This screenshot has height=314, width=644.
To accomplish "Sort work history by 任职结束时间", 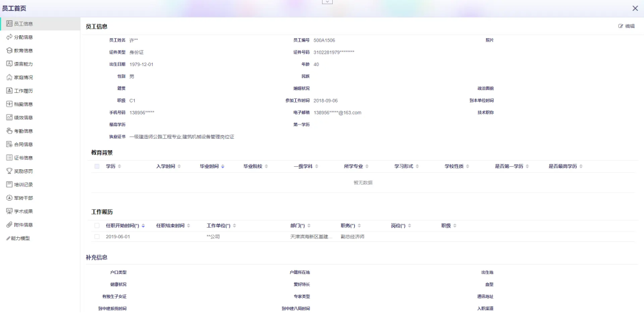I will (x=189, y=226).
